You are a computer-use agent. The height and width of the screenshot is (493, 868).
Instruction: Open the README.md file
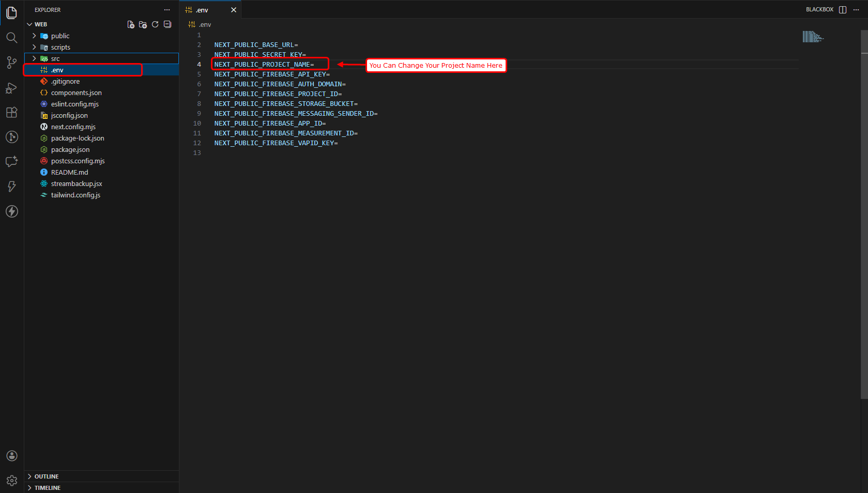pos(70,172)
